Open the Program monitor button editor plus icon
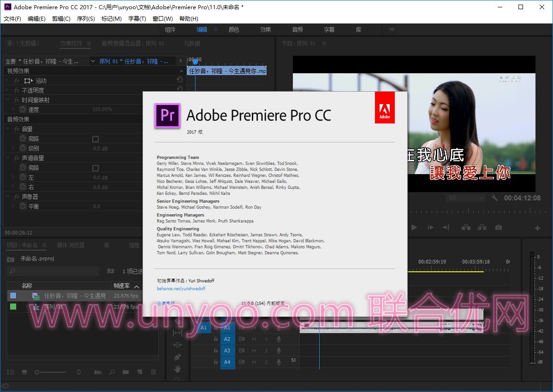Image resolution: width=553 pixels, height=392 pixels. click(x=537, y=228)
